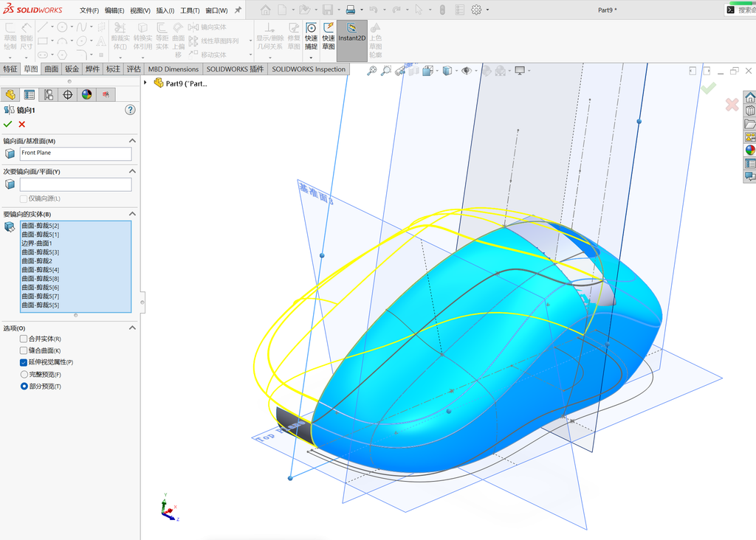Viewport: 756px width, 540px height.
Task: Open the FeatureManager design tree tab
Action: pyautogui.click(x=10, y=94)
